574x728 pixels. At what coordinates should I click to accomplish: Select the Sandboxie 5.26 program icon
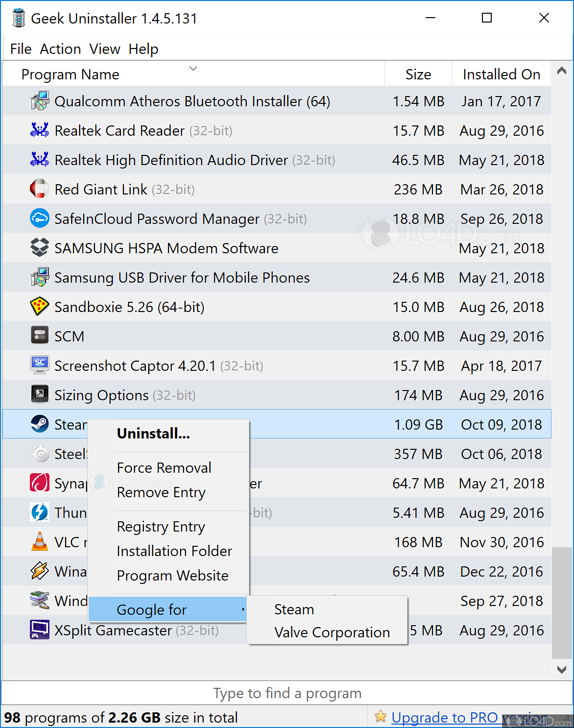coord(40,307)
